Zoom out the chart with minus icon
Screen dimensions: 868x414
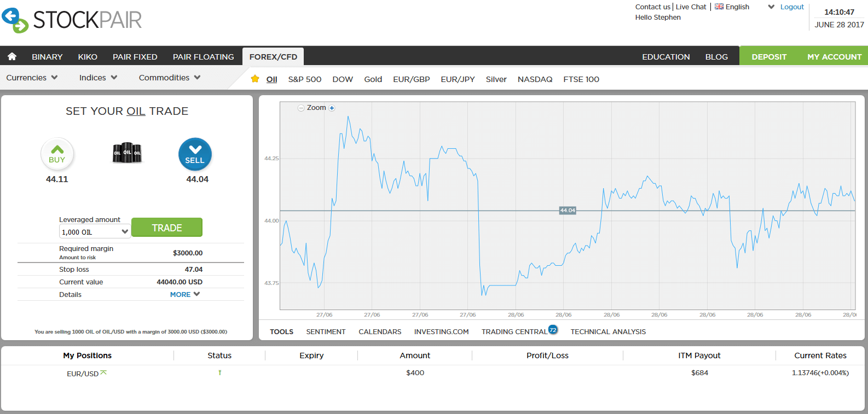click(x=301, y=108)
